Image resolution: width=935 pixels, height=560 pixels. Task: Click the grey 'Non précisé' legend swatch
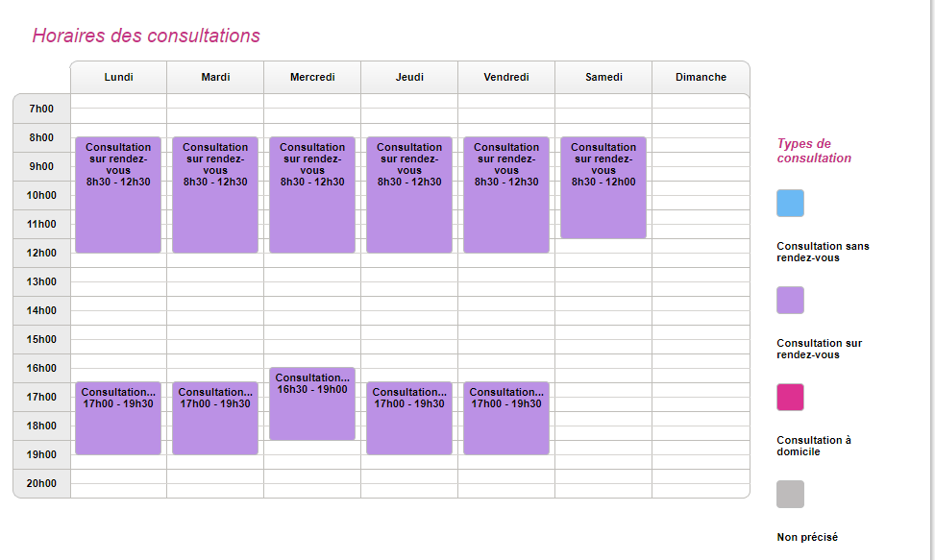pos(790,495)
